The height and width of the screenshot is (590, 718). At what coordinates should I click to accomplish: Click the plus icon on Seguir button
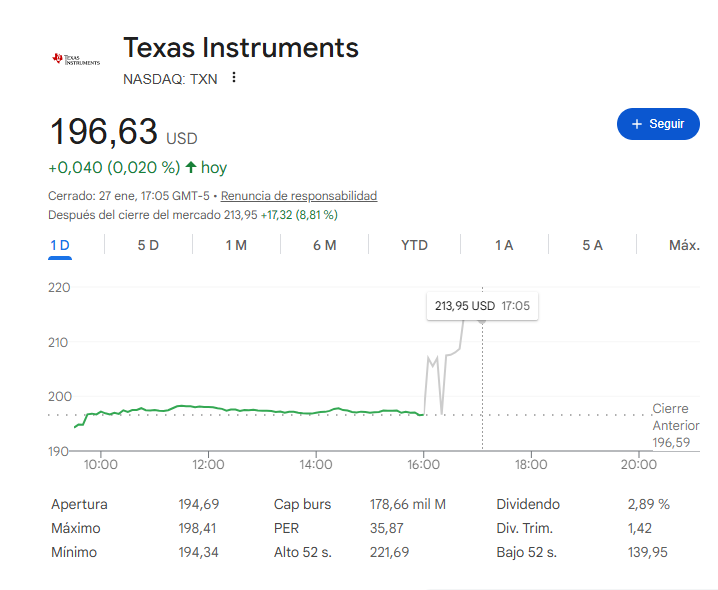637,124
